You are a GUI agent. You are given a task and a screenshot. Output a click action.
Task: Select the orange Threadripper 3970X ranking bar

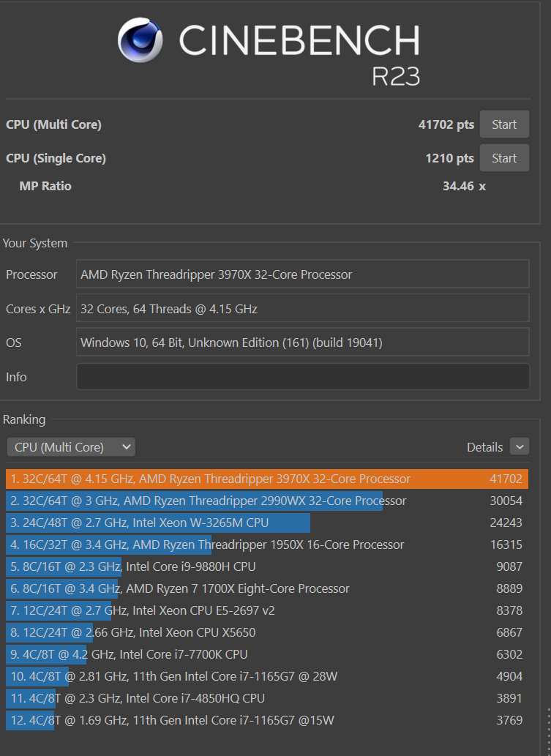click(x=220, y=479)
